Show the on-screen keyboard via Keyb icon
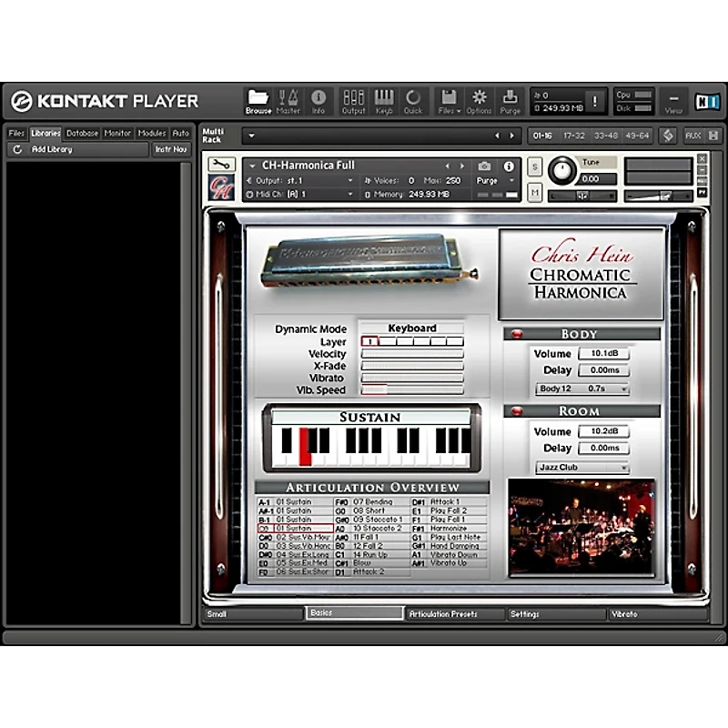 coord(384,98)
